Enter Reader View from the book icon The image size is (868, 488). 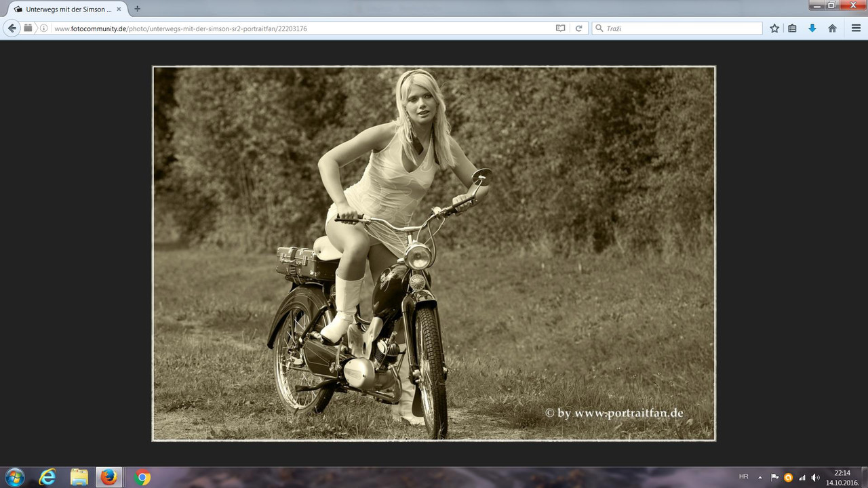561,28
